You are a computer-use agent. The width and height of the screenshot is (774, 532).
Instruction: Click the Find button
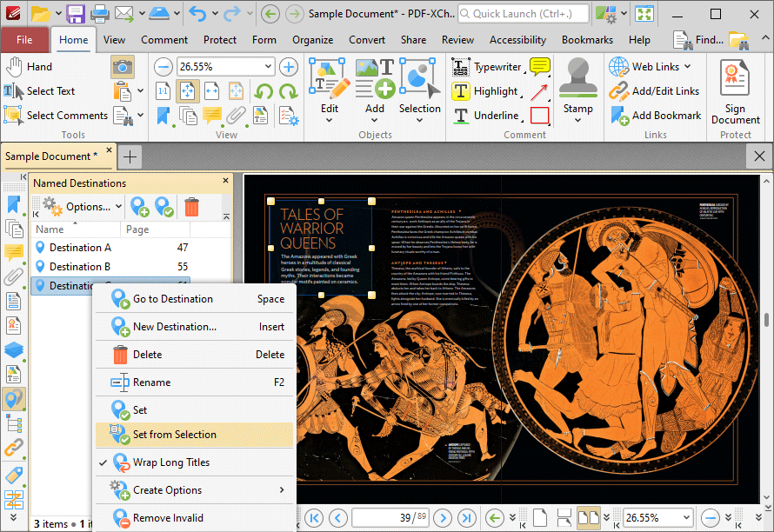698,40
